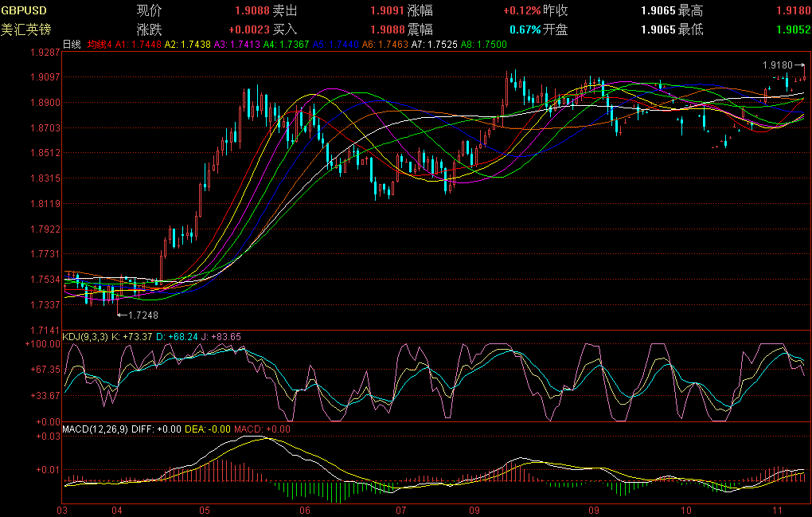Click the 最低 1.9052 lowest price value
The width and height of the screenshot is (812, 517).
click(792, 29)
